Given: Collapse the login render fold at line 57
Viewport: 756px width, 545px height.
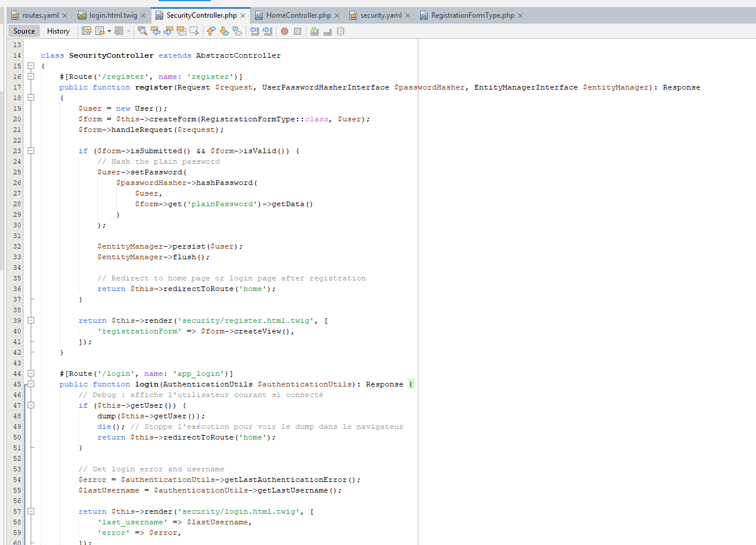Looking at the screenshot, I should pos(31,511).
